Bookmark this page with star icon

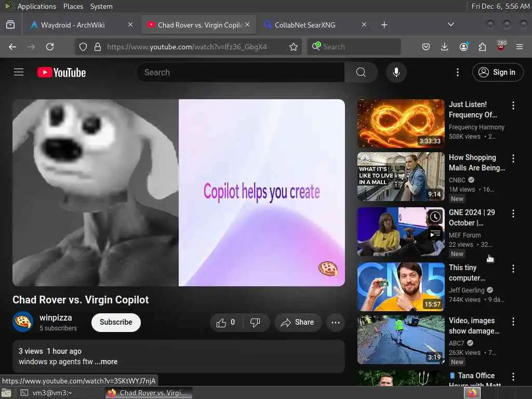[294, 47]
